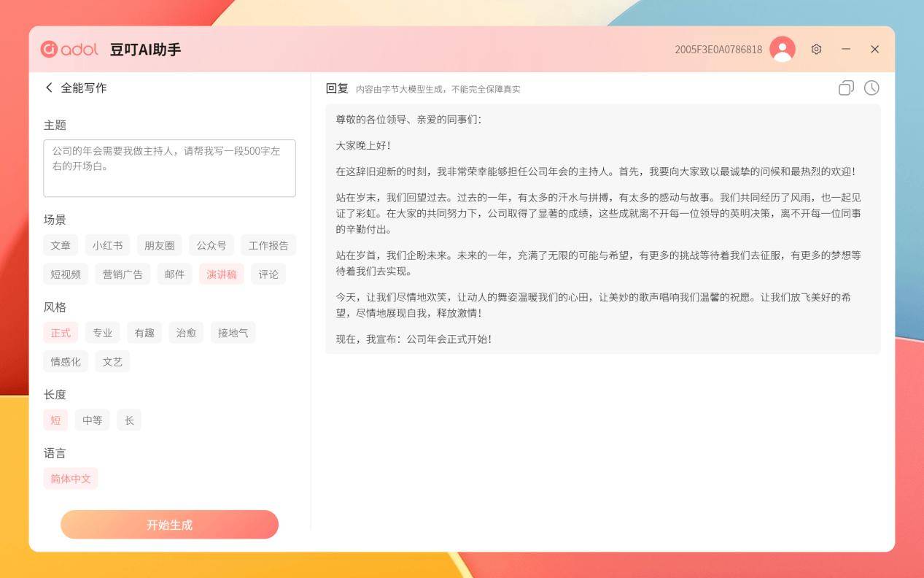This screenshot has width=924, height=578.
Task: Click the generated reply text area
Action: pos(602,229)
